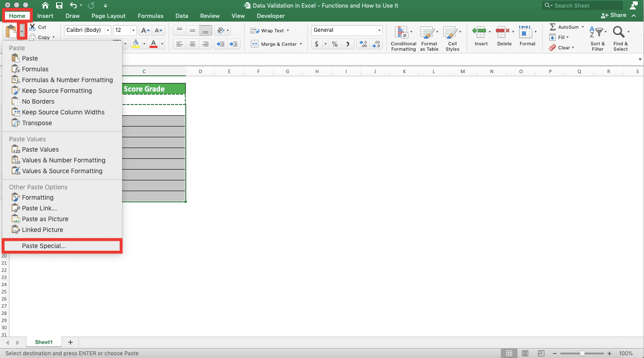Increase the cell indent

(234, 44)
